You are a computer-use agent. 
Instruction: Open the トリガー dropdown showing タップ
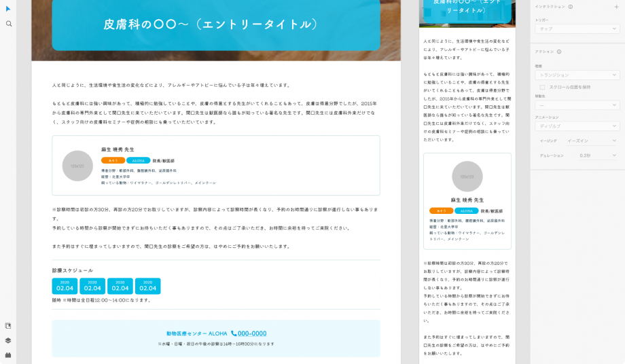tap(577, 29)
